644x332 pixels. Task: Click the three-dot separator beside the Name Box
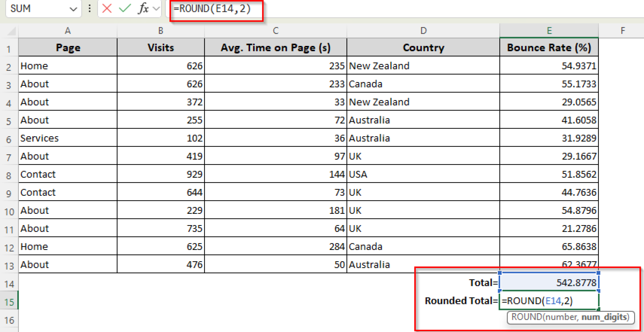coord(89,9)
